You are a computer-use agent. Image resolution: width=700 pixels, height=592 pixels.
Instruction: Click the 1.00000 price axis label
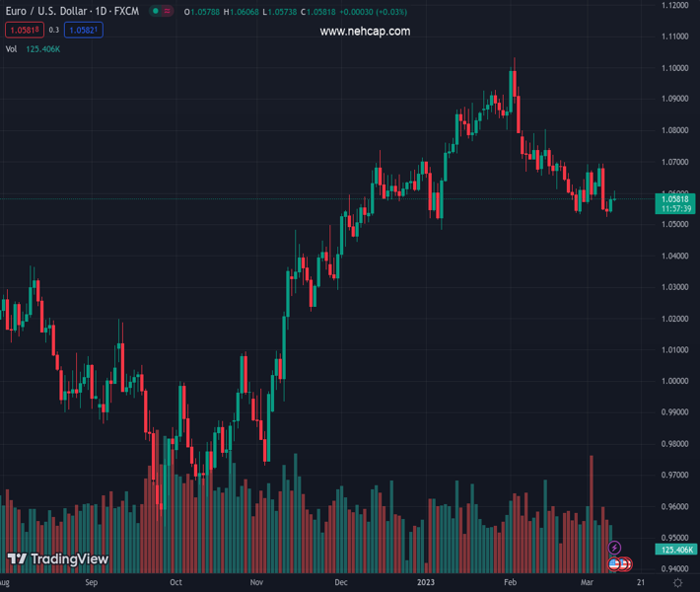(x=675, y=381)
